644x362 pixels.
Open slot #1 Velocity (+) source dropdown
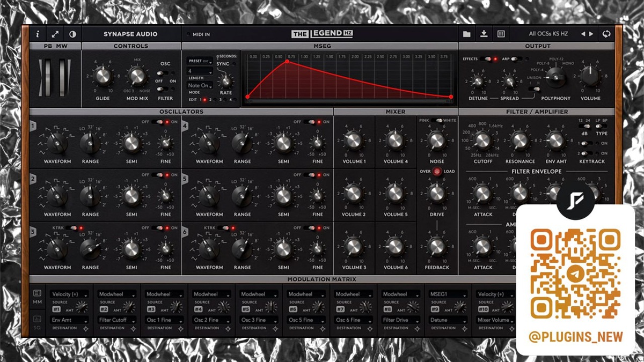click(x=69, y=294)
